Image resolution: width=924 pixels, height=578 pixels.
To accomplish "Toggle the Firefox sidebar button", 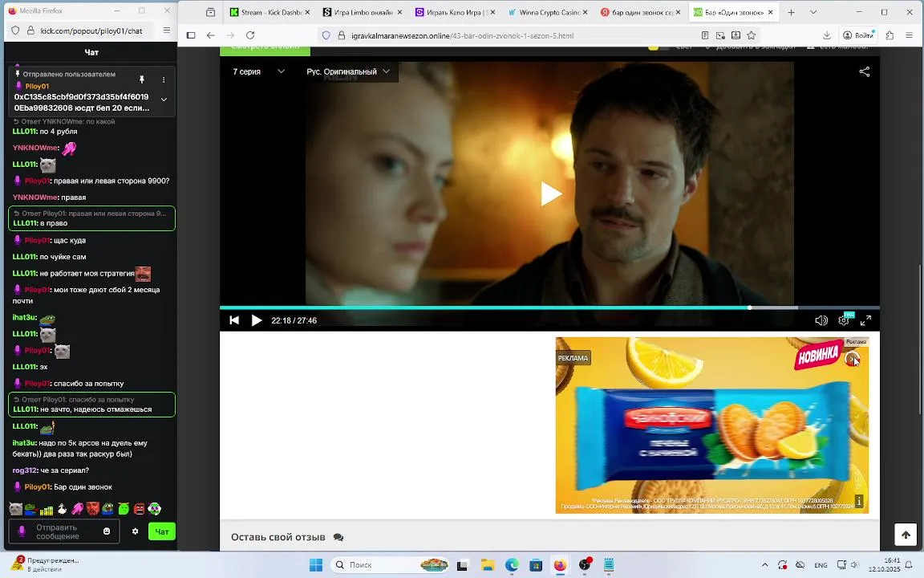I will pos(191,35).
